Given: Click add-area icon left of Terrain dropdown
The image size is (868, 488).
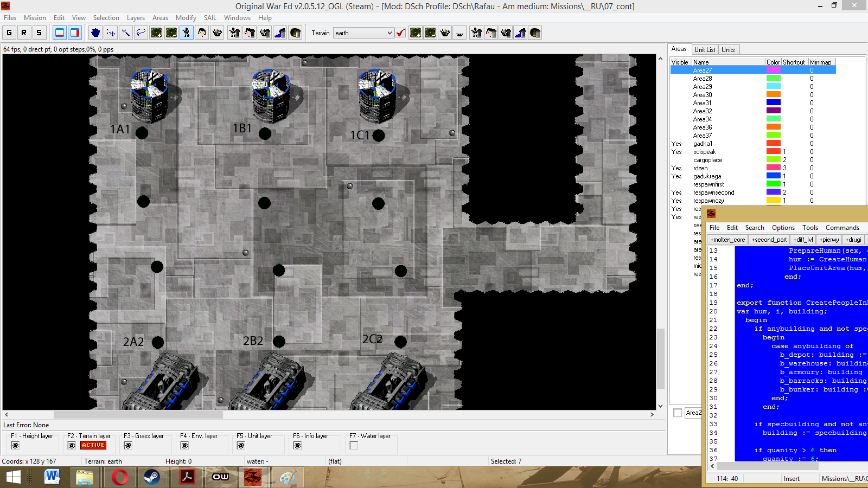Looking at the screenshot, I should pos(156,33).
